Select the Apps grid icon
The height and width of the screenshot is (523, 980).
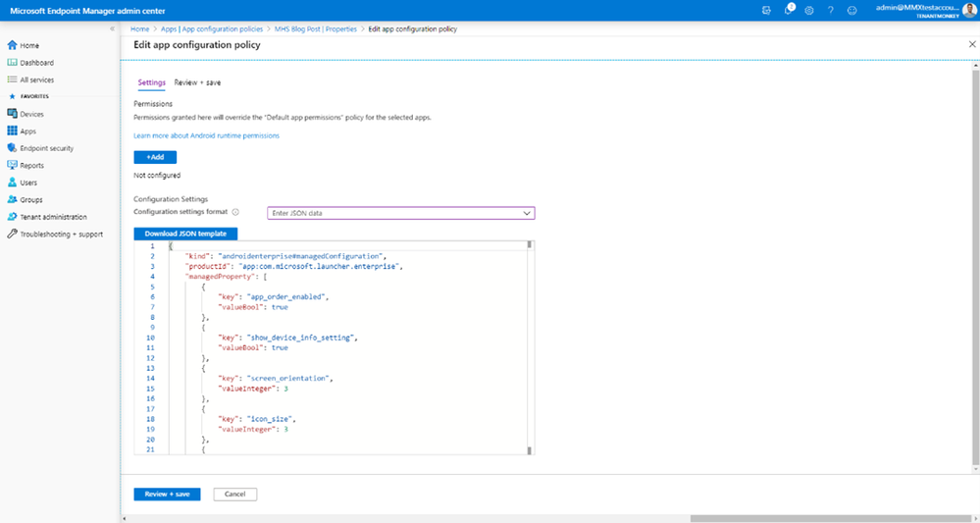11,131
